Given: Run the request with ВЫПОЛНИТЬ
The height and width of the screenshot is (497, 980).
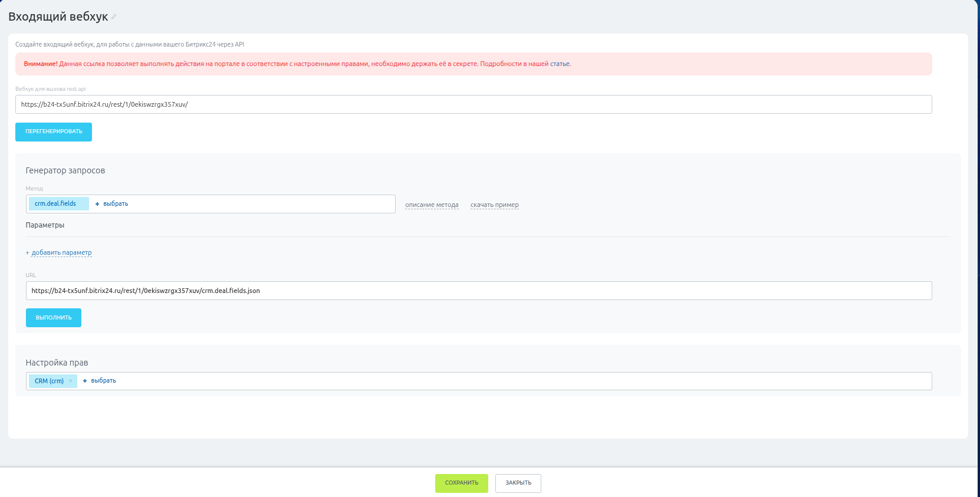Looking at the screenshot, I should tap(54, 318).
